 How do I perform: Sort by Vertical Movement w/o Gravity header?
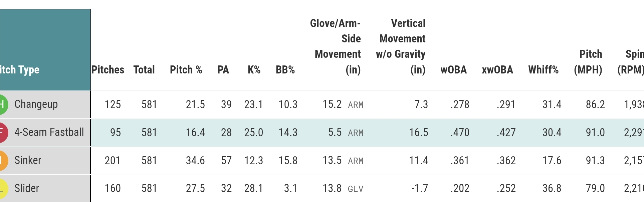(401, 46)
